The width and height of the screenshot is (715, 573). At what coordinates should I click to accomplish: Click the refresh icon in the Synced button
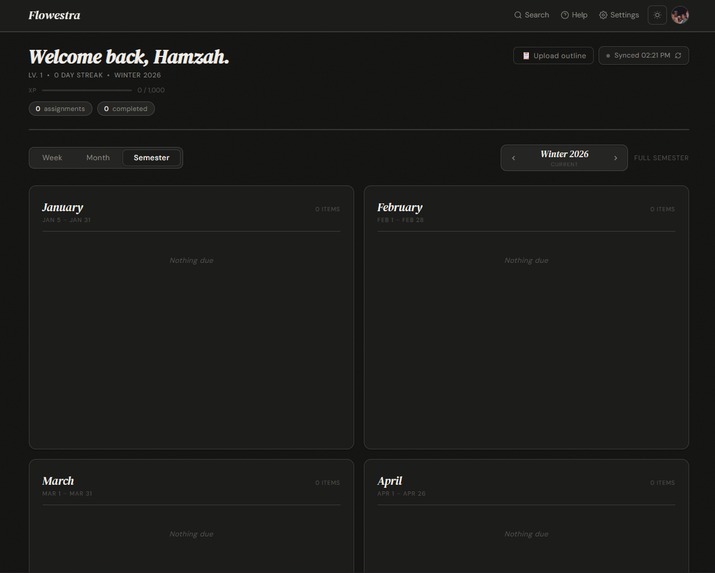pos(678,56)
